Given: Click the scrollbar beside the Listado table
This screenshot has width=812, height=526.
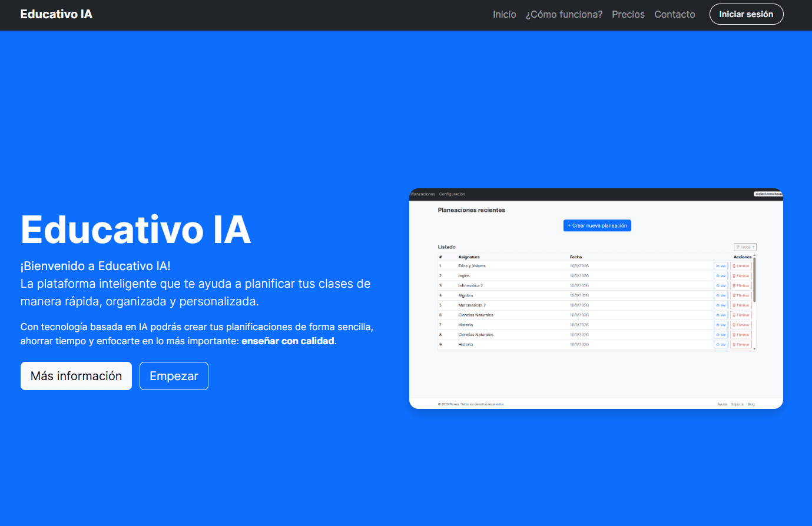Looking at the screenshot, I should coord(755,277).
